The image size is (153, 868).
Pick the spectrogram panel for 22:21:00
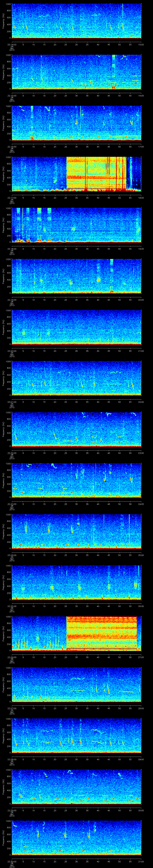(x=76, y=378)
